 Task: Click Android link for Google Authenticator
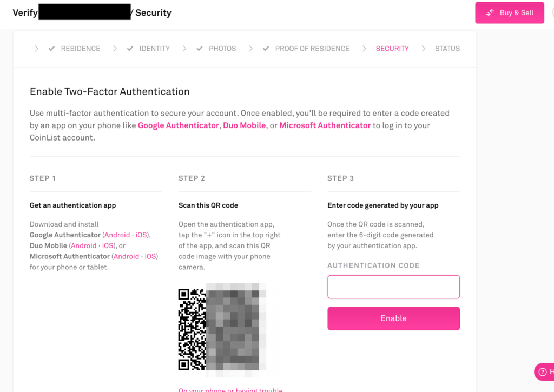pos(117,235)
